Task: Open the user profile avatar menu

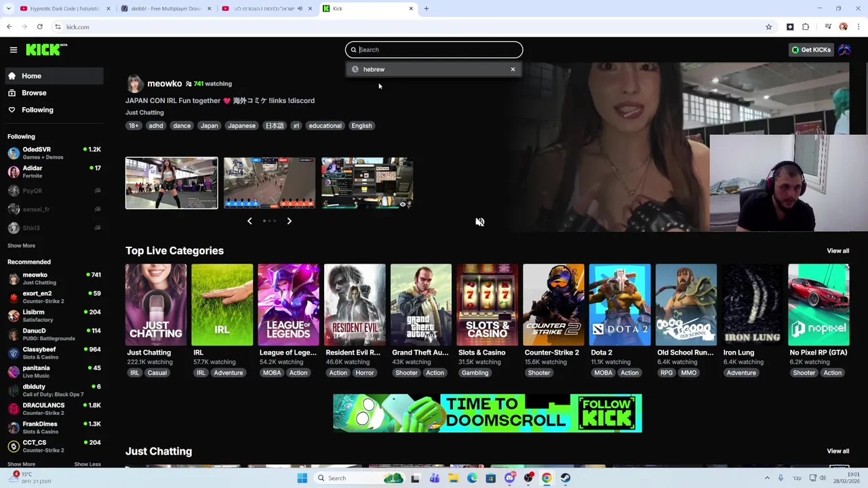Action: coord(845,49)
